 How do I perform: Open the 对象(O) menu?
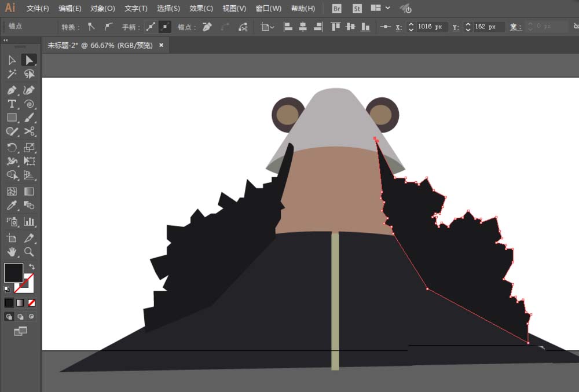pos(102,8)
